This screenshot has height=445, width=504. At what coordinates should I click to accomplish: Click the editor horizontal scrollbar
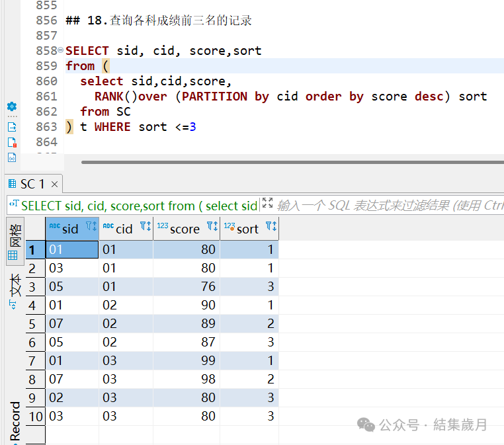292,162
